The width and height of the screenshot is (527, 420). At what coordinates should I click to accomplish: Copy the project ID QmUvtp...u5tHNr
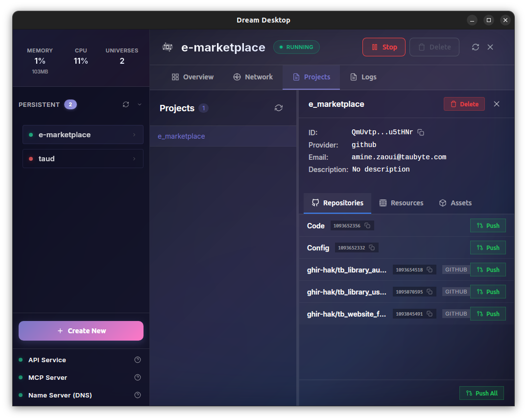(x=420, y=132)
